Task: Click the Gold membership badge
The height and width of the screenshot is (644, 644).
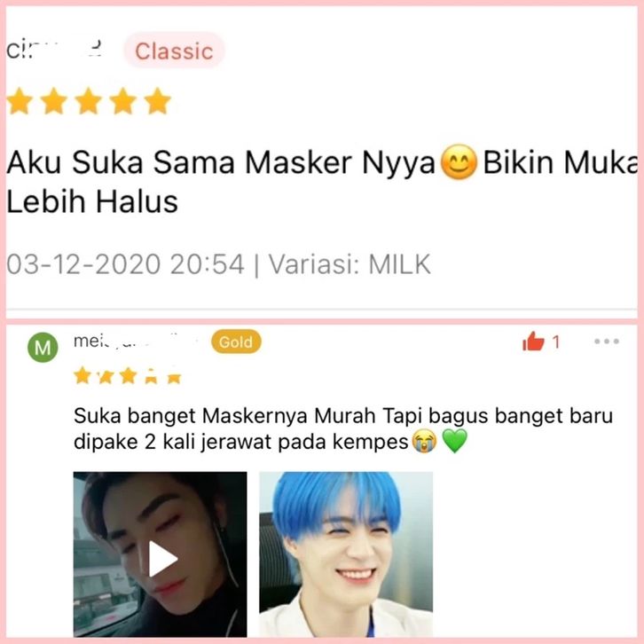Action: click(x=236, y=342)
